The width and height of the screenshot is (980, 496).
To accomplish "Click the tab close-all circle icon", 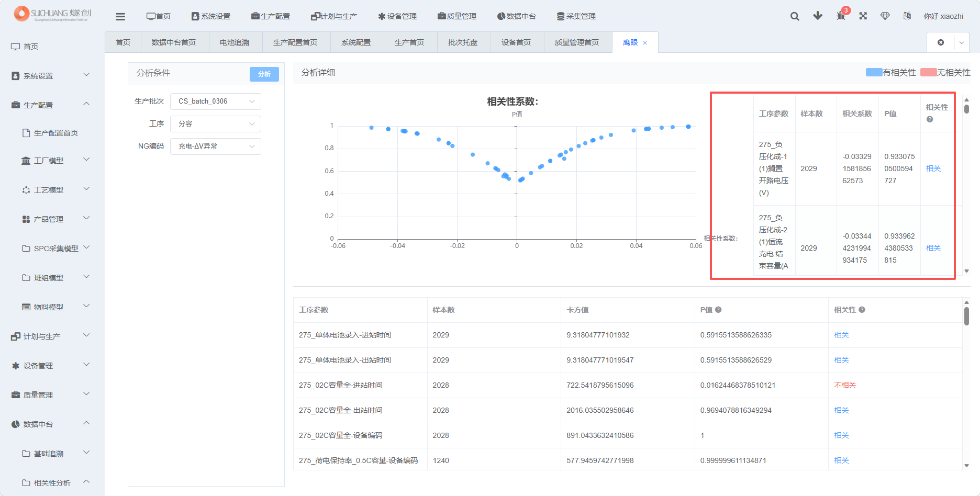I will [941, 42].
